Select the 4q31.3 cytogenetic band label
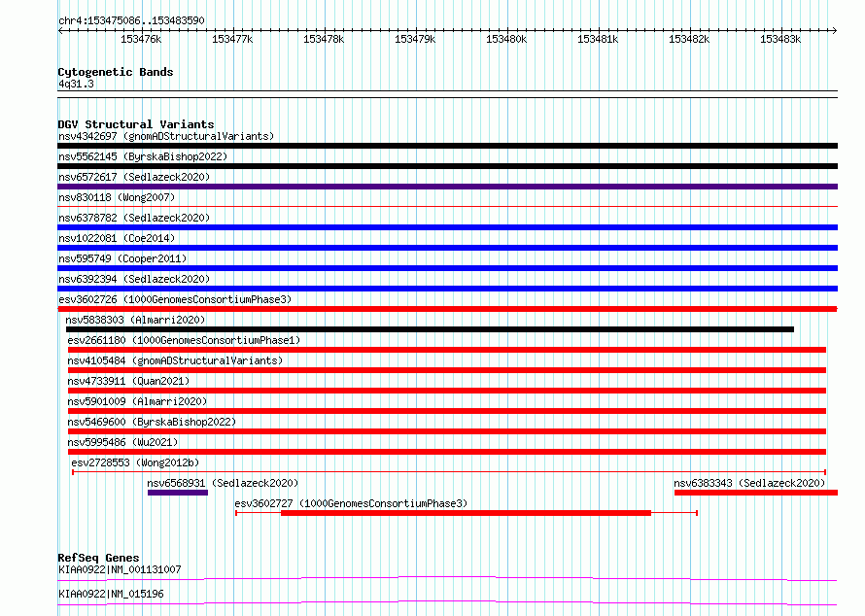The width and height of the screenshot is (865, 616). point(76,84)
